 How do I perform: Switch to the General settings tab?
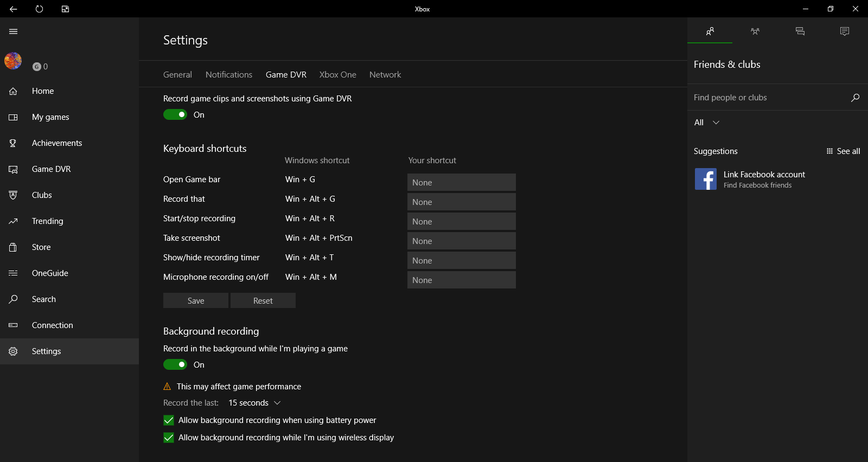tap(177, 75)
